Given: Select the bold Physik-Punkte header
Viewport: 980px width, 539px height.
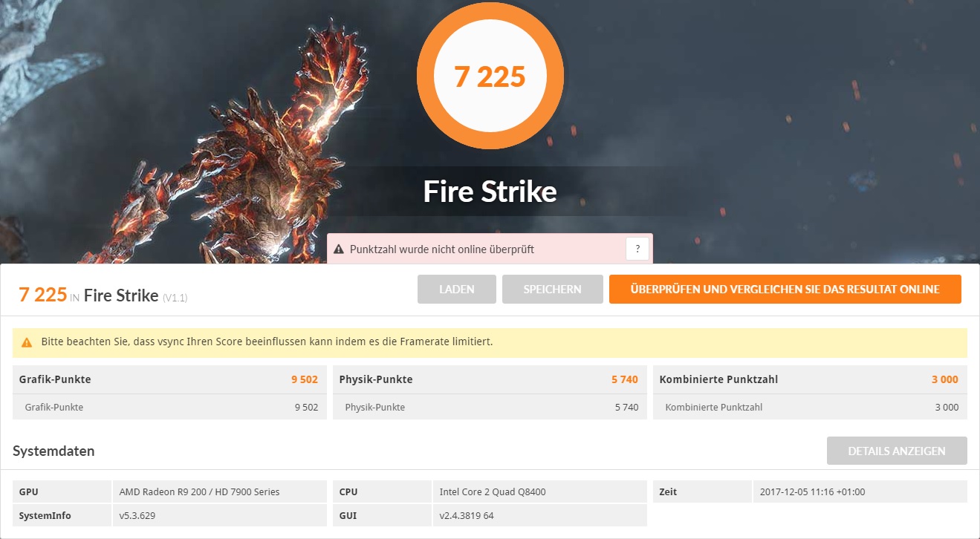Looking at the screenshot, I should click(x=376, y=379).
